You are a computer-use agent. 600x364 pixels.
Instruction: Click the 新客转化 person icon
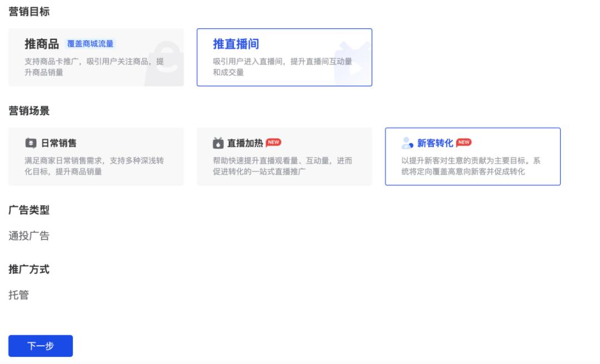(x=405, y=142)
